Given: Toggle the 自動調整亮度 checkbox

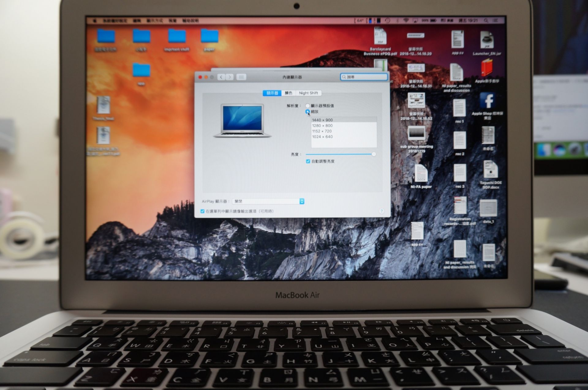Looking at the screenshot, I should pos(308,161).
